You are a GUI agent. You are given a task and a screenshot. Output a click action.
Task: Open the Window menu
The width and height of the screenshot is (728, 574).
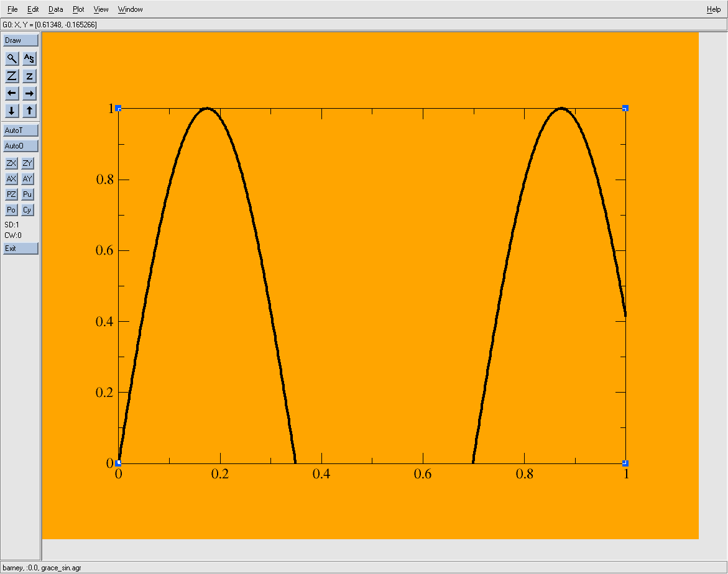click(130, 9)
